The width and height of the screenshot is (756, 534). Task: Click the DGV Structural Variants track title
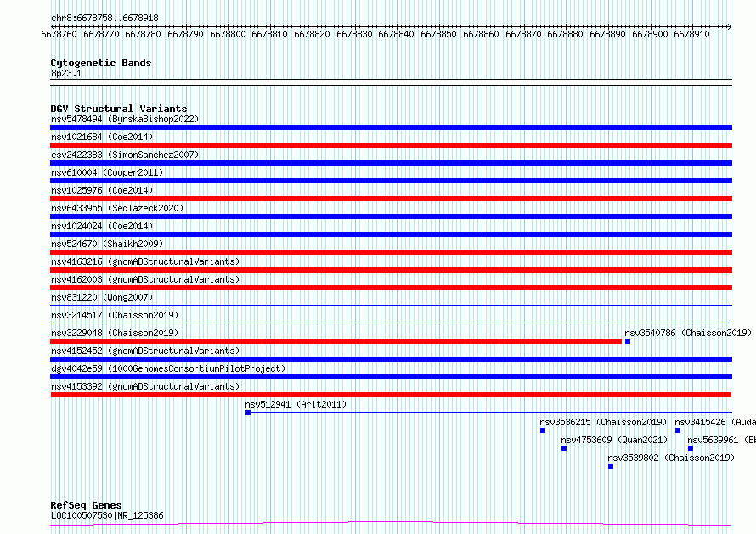119,109
